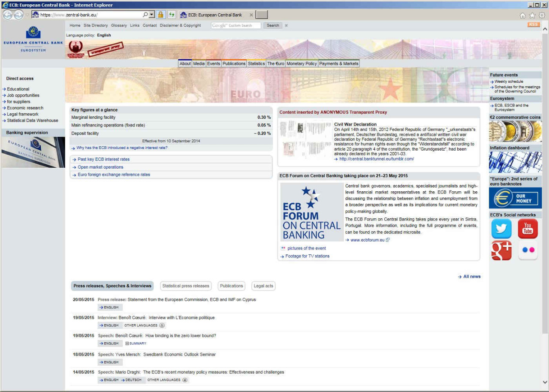Click the vertical scrollbar thumb
The height and width of the screenshot is (392, 549).
click(545, 183)
